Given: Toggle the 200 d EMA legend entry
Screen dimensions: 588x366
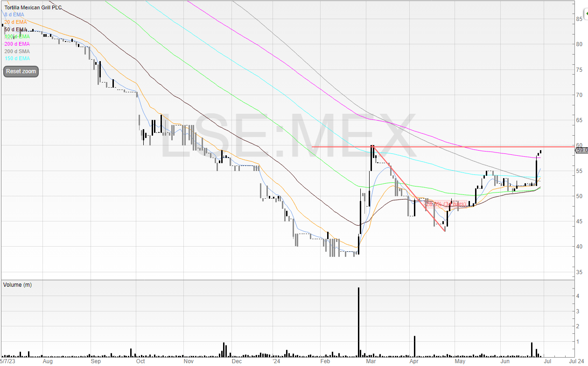Looking at the screenshot, I should pyautogui.click(x=17, y=44).
